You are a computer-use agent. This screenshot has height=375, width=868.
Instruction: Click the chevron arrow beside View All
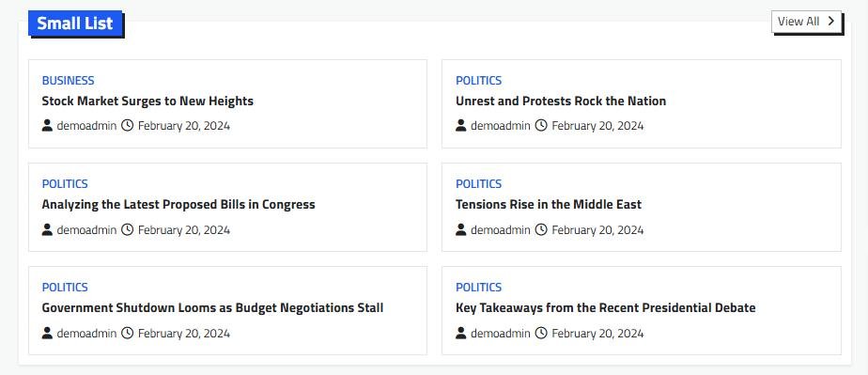tap(830, 21)
